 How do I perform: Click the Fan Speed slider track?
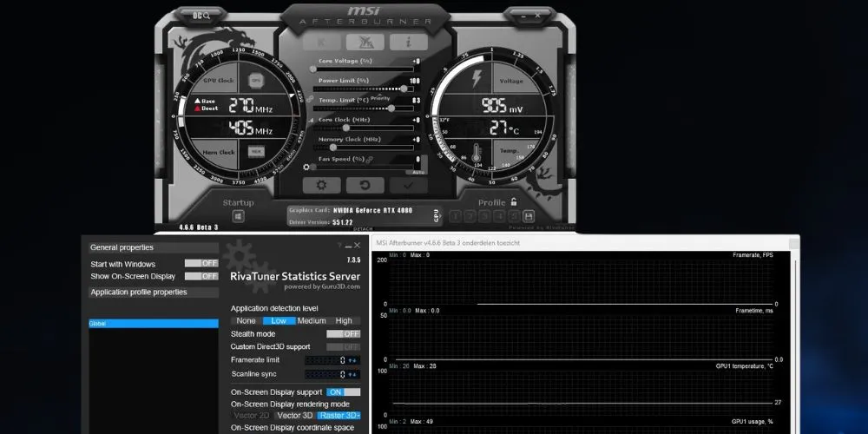point(363,167)
